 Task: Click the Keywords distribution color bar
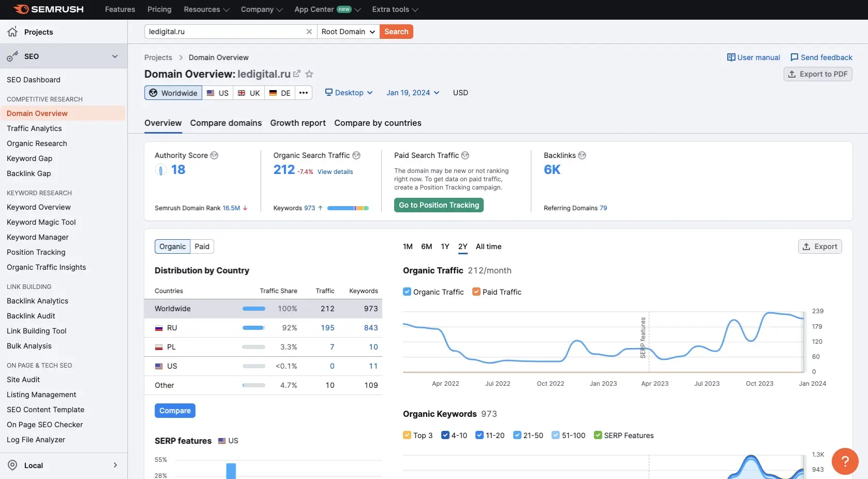pos(348,208)
